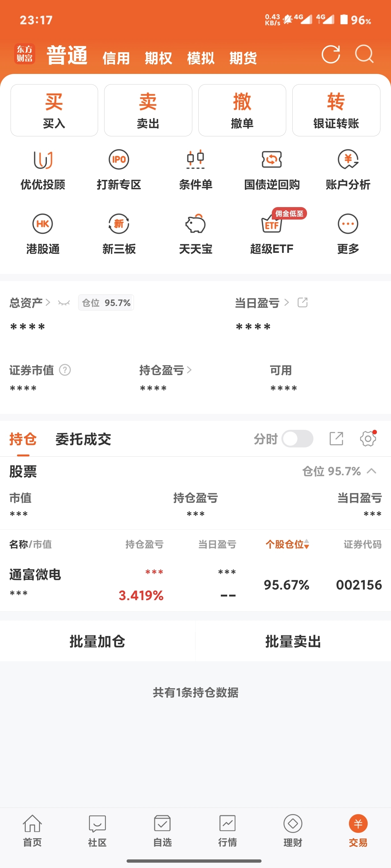Image resolution: width=391 pixels, height=868 pixels.
Task: Open 国债逆回购 icon
Action: [271, 159]
